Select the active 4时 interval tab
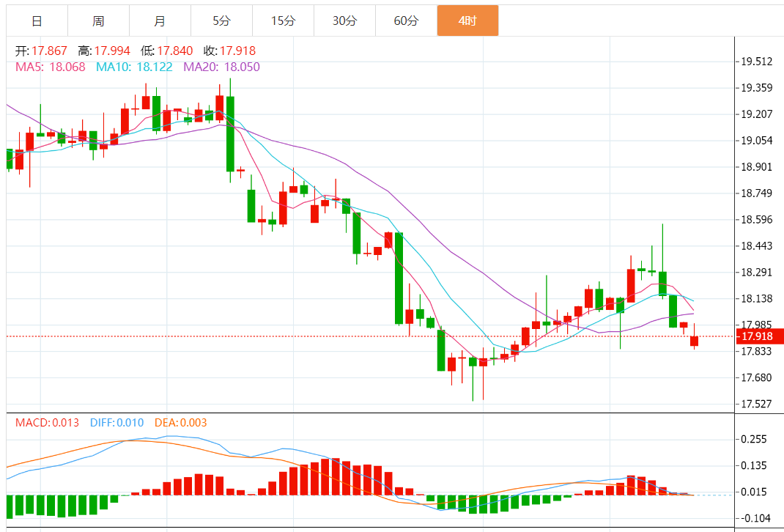The image size is (784, 532). 467,21
